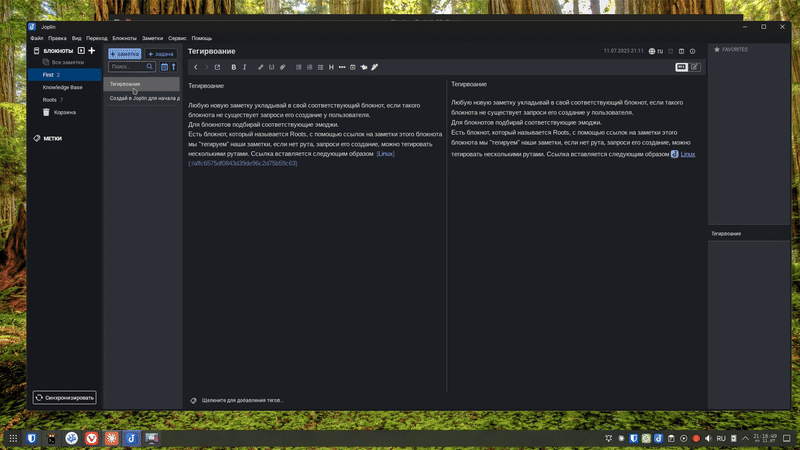Insert a checkbox list
The height and width of the screenshot is (450, 800).
pyautogui.click(x=320, y=67)
